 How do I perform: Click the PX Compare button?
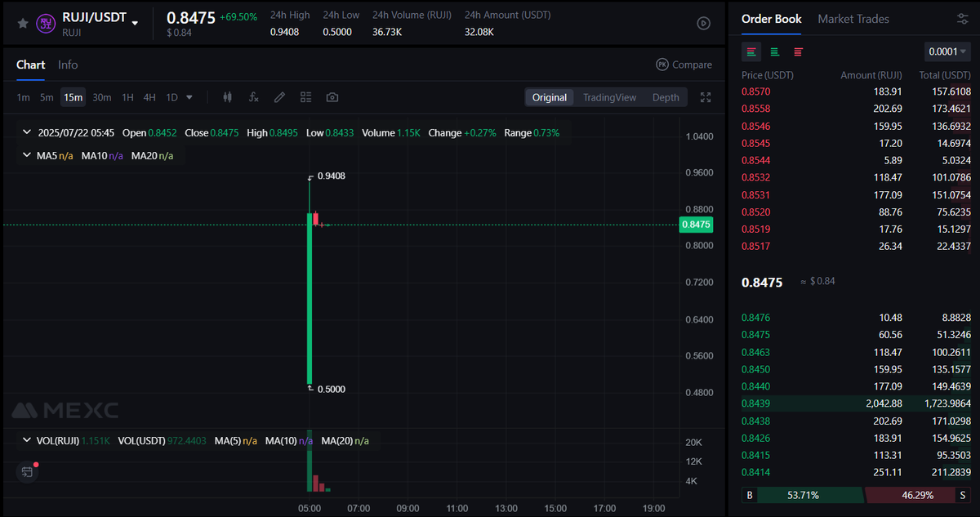click(x=684, y=64)
